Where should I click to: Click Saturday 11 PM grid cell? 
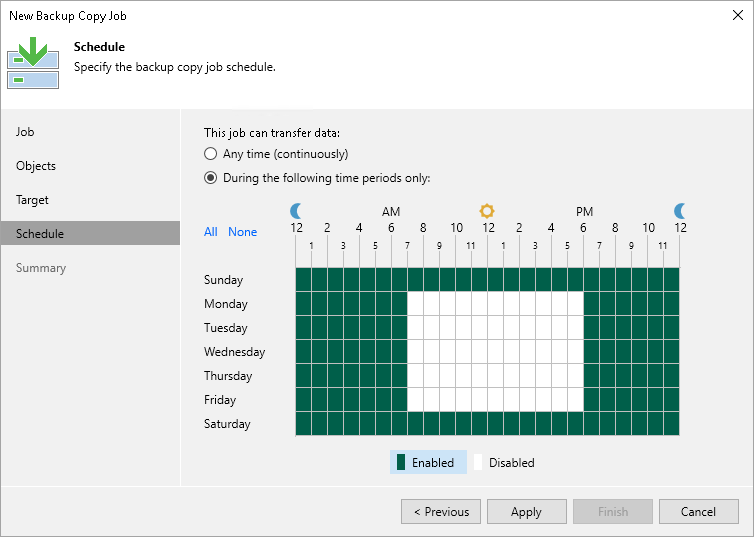click(x=671, y=424)
